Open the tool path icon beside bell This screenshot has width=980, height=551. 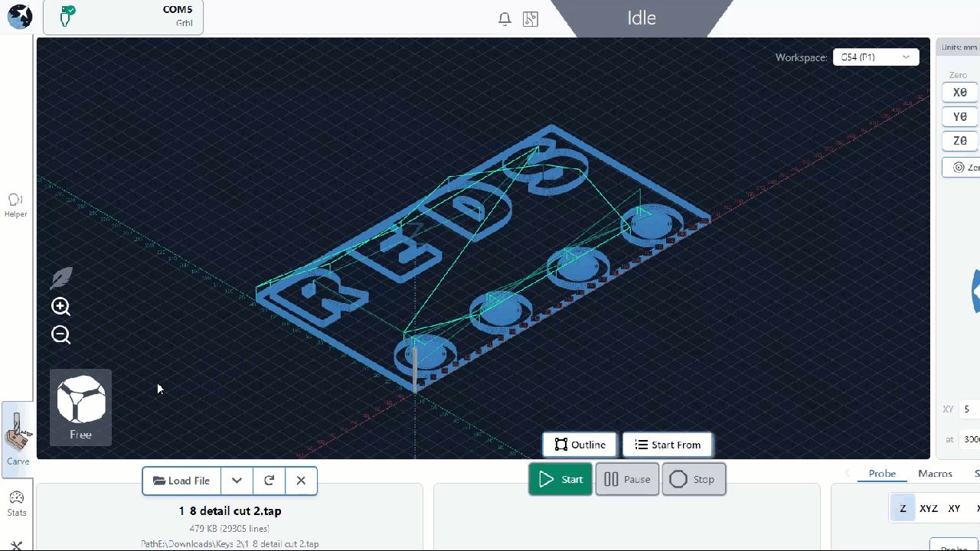(531, 19)
